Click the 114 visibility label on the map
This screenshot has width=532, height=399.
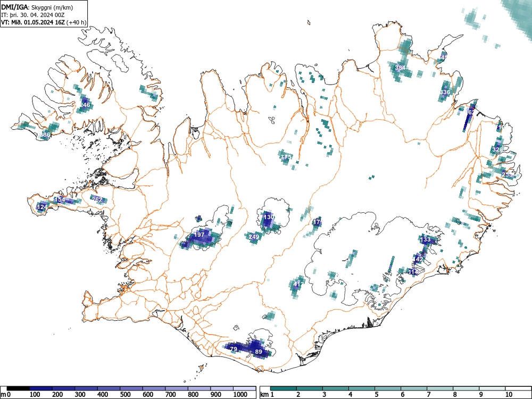(413, 272)
